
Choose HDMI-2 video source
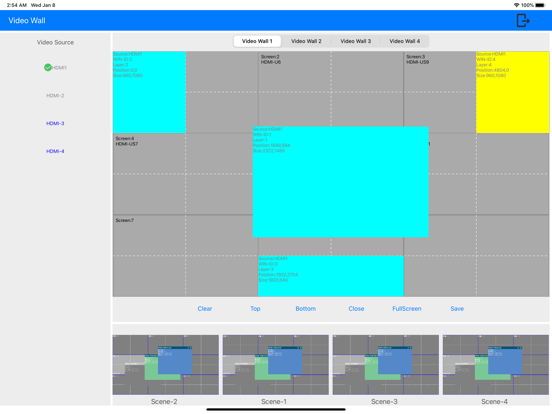point(55,95)
